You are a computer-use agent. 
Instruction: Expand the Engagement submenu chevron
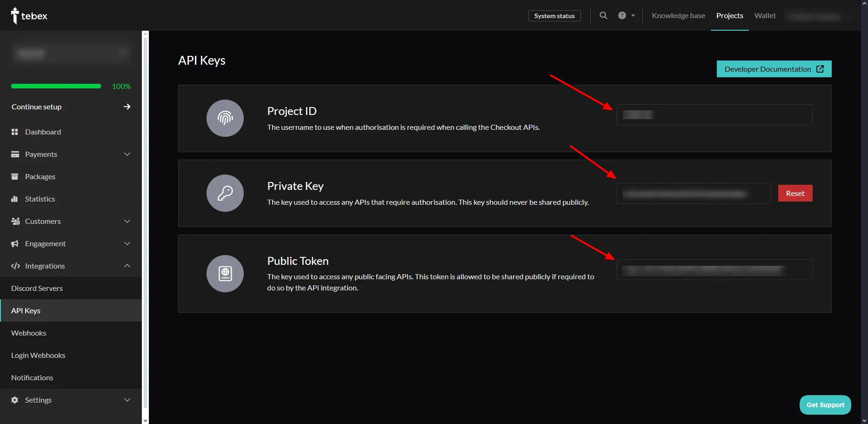[x=127, y=244]
